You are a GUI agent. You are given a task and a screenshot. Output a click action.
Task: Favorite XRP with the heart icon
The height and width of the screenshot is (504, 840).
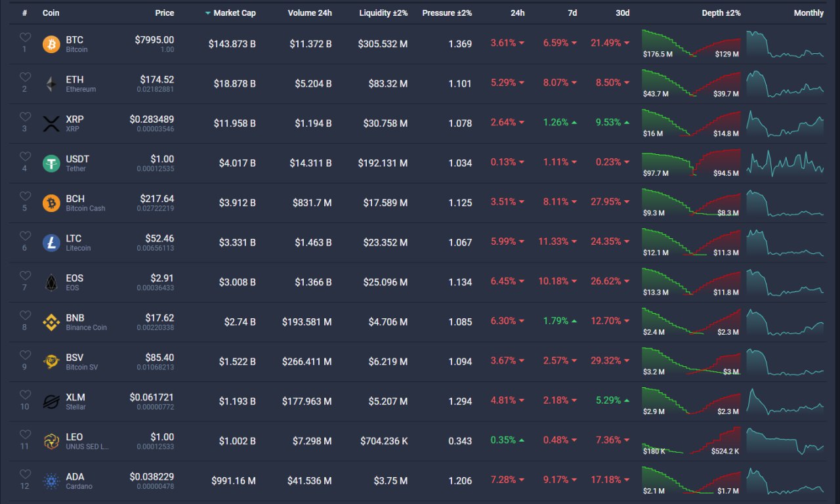[25, 117]
